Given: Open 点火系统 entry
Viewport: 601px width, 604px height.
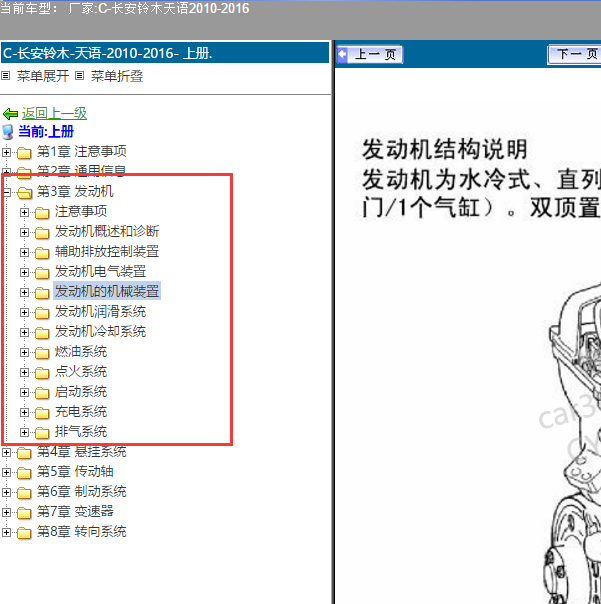Looking at the screenshot, I should (x=81, y=371).
